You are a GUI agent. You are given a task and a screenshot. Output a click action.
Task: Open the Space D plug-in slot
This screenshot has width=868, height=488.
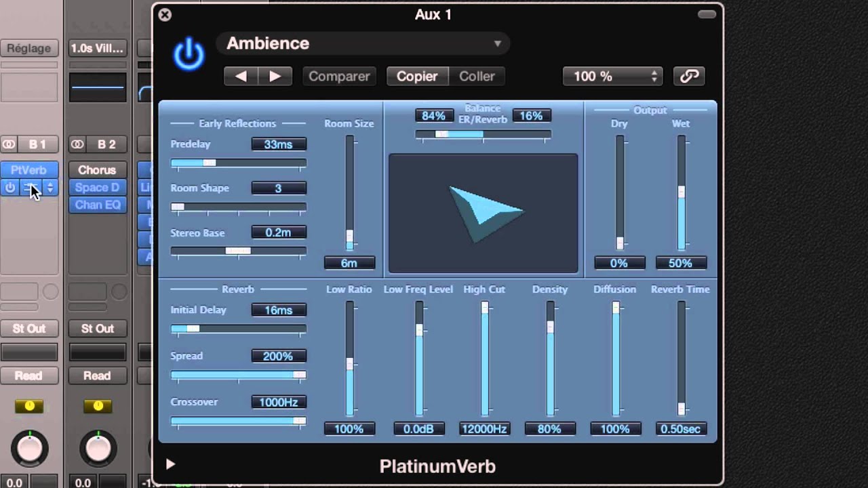pyautogui.click(x=97, y=188)
